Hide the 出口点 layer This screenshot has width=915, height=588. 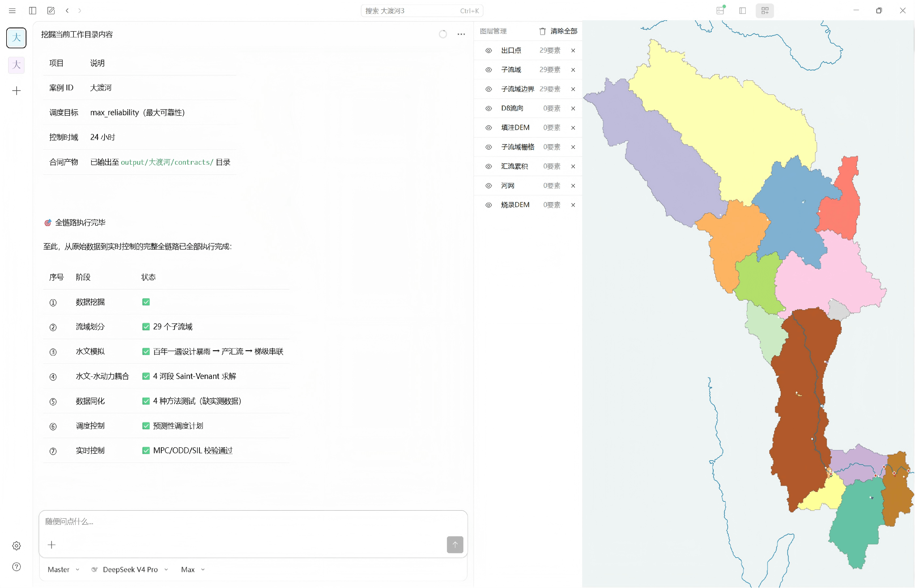point(489,50)
